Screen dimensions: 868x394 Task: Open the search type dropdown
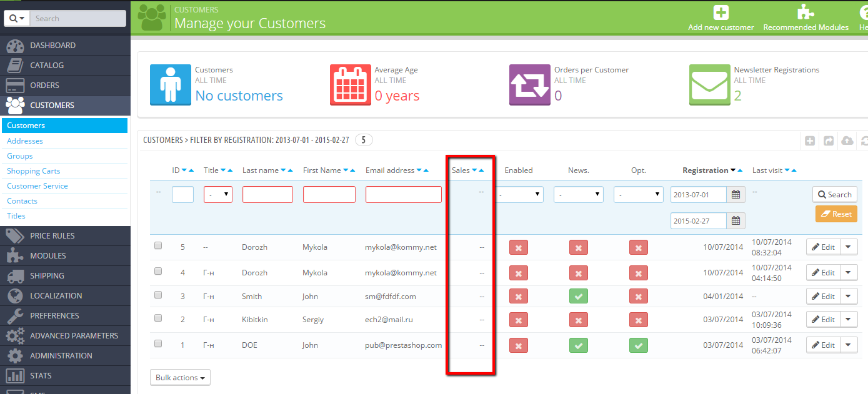click(17, 19)
